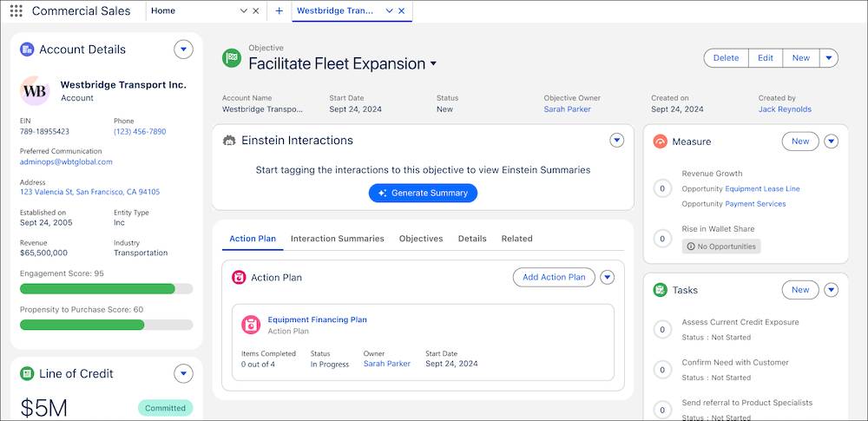Switch to the Interaction Summaries tab
868x421 pixels.
337,239
